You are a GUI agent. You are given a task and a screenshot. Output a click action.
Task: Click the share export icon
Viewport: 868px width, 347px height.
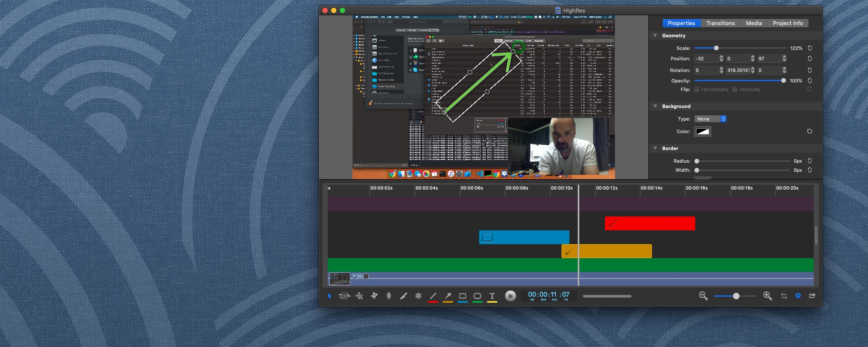click(x=812, y=296)
